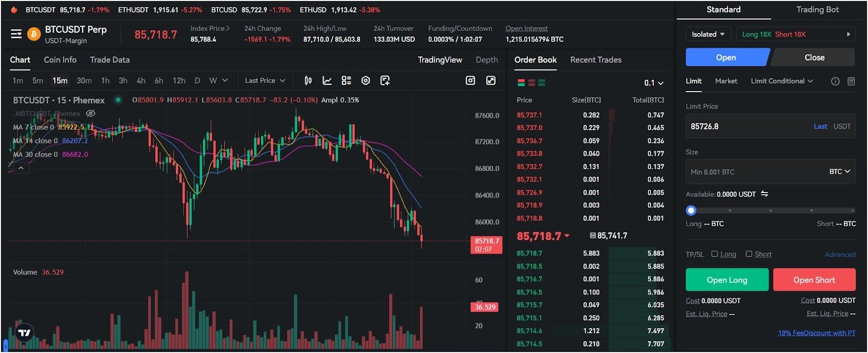
Task: Select the Market order tab
Action: (x=726, y=81)
